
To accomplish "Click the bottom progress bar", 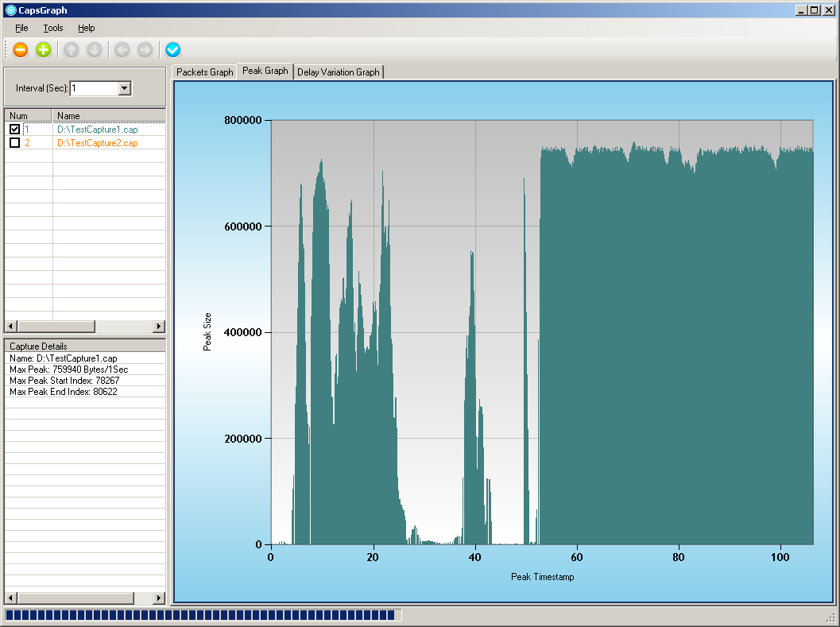I will pos(203,614).
